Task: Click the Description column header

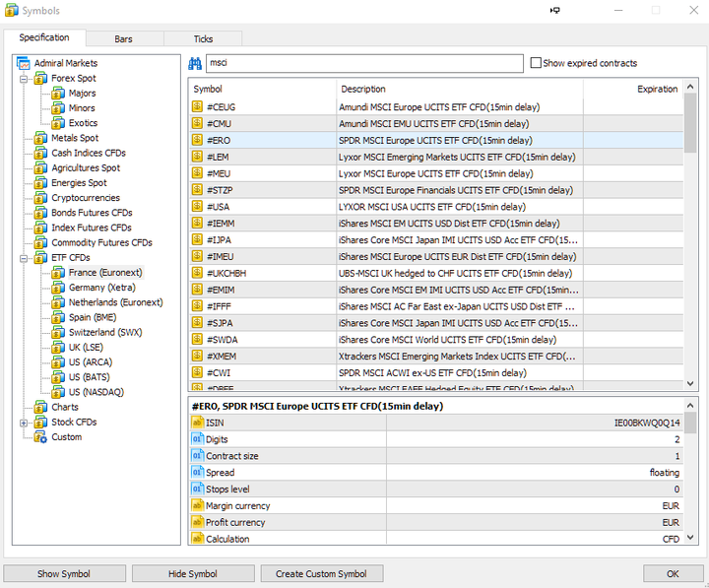Action: pos(460,89)
